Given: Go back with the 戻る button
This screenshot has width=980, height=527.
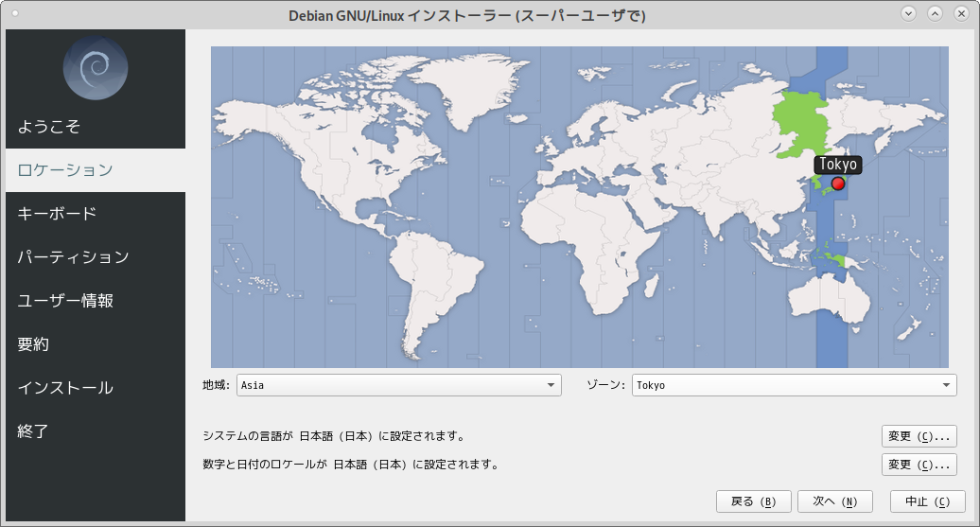Looking at the screenshot, I should point(754,501).
